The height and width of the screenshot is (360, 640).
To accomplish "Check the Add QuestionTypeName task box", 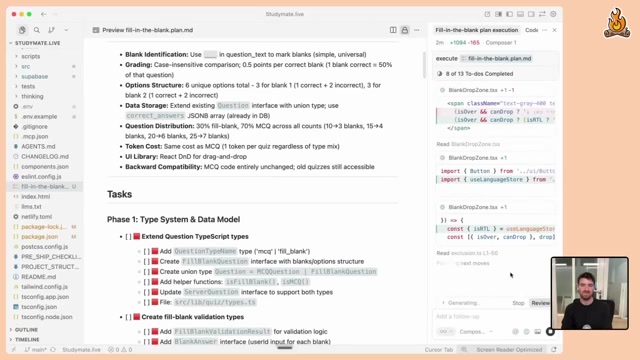I will (147, 251).
